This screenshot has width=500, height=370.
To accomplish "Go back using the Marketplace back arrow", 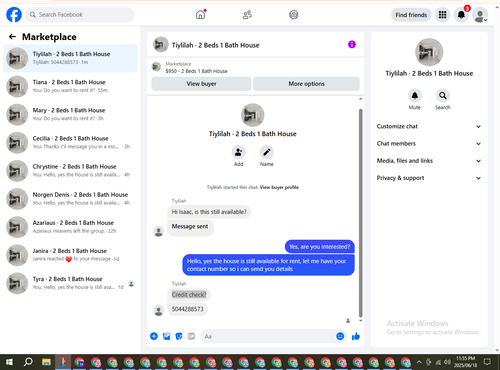I will pyautogui.click(x=12, y=37).
